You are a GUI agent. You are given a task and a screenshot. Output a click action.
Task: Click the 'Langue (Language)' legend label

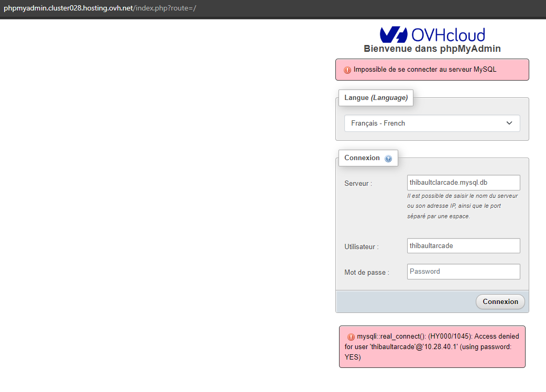376,98
